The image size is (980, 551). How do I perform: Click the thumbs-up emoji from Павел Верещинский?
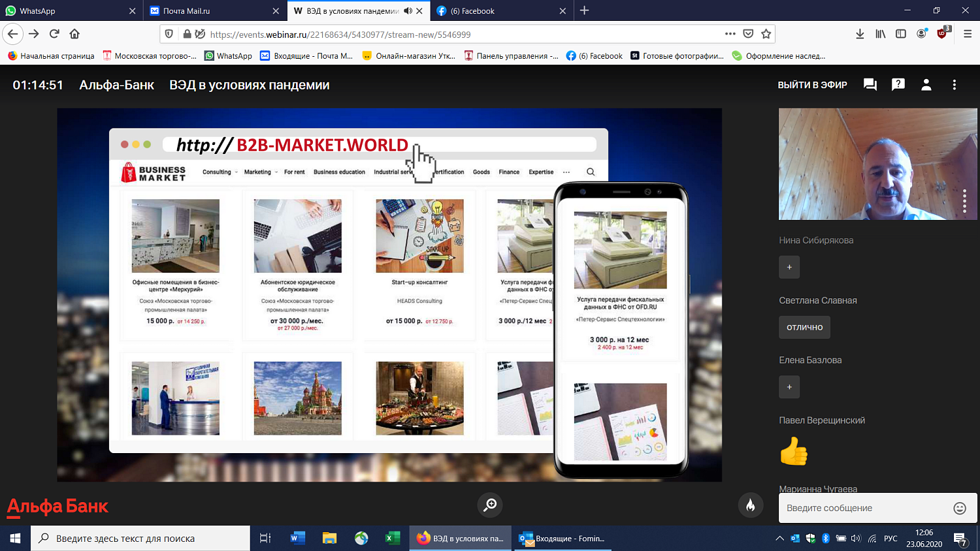[x=794, y=451]
